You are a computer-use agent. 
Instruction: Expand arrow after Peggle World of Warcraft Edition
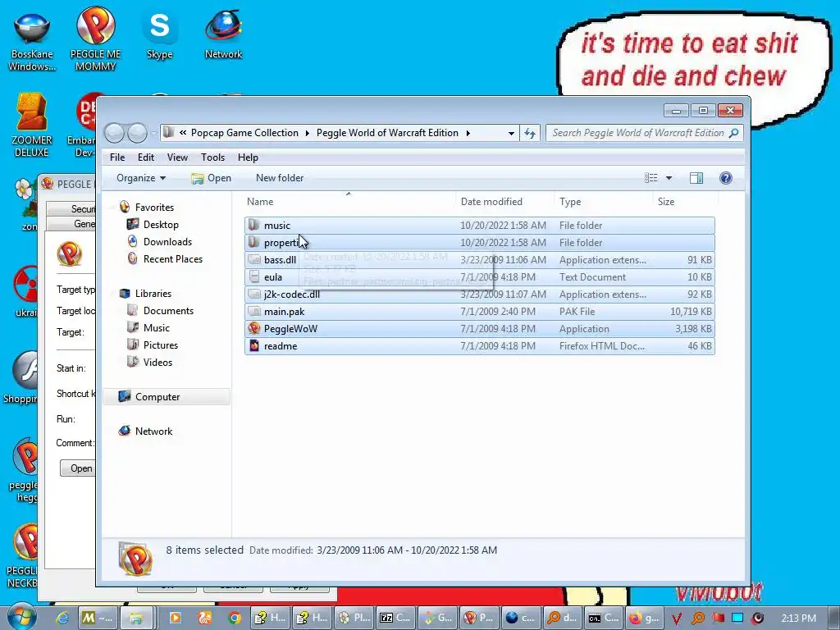(x=468, y=133)
